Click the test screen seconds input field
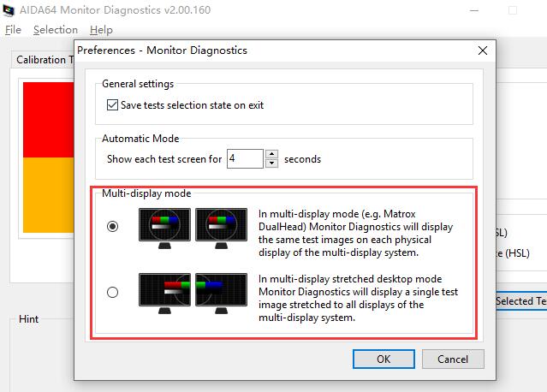The height and width of the screenshot is (392, 547). click(x=245, y=158)
